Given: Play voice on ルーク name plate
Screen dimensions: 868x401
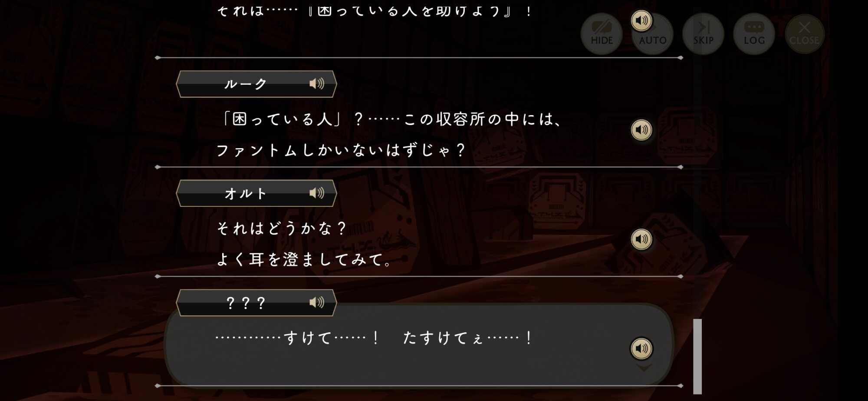Looking at the screenshot, I should tap(317, 83).
